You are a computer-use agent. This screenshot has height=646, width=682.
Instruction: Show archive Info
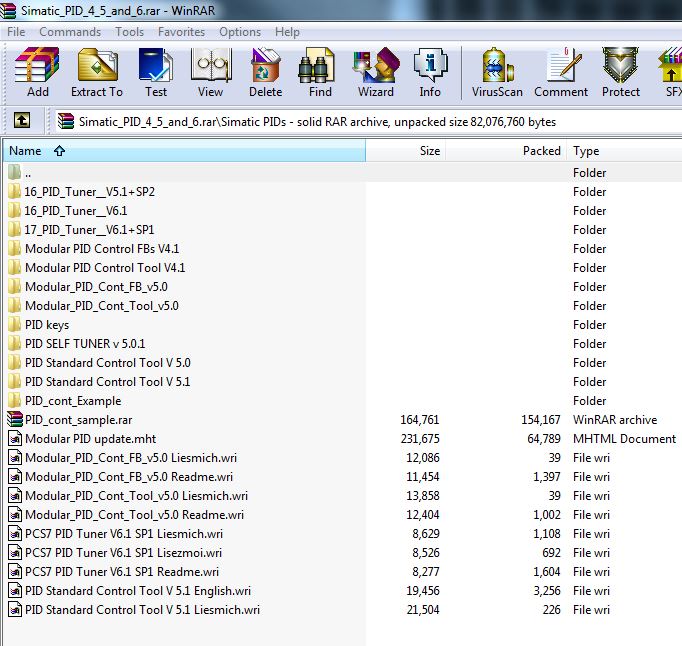coord(430,72)
